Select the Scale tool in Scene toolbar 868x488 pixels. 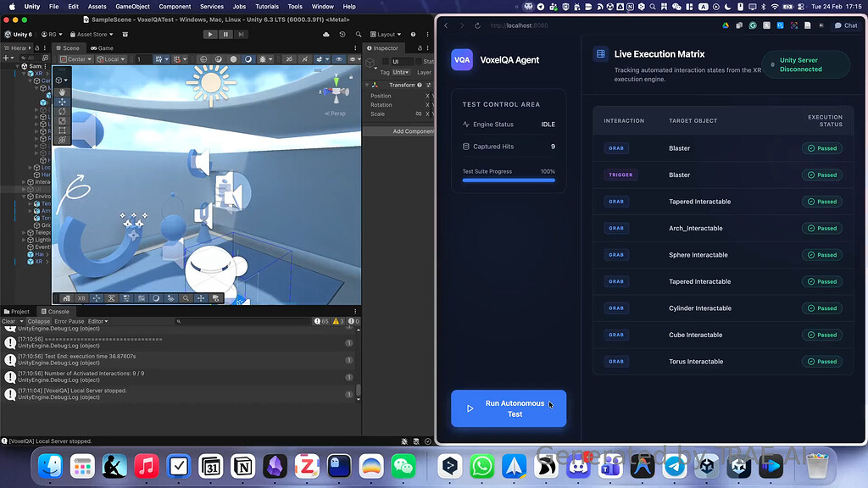[62, 120]
